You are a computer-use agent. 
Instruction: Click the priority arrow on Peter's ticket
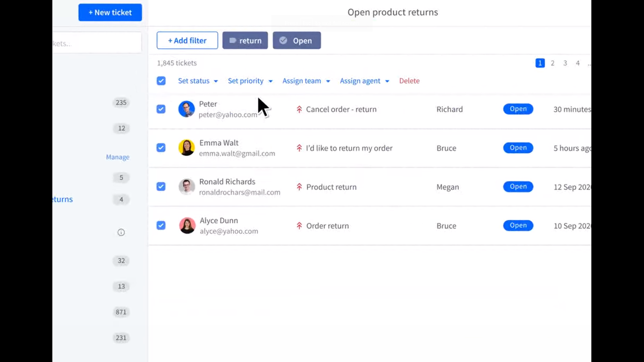click(x=299, y=109)
